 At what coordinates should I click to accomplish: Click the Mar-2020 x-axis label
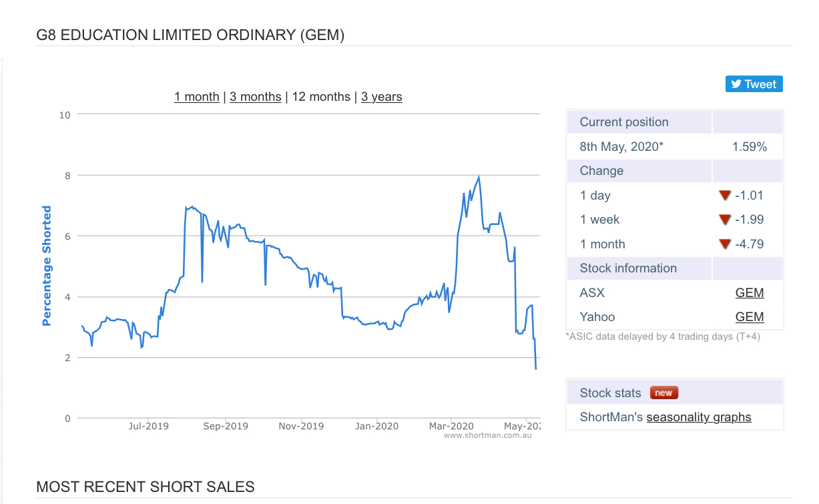coord(451,426)
